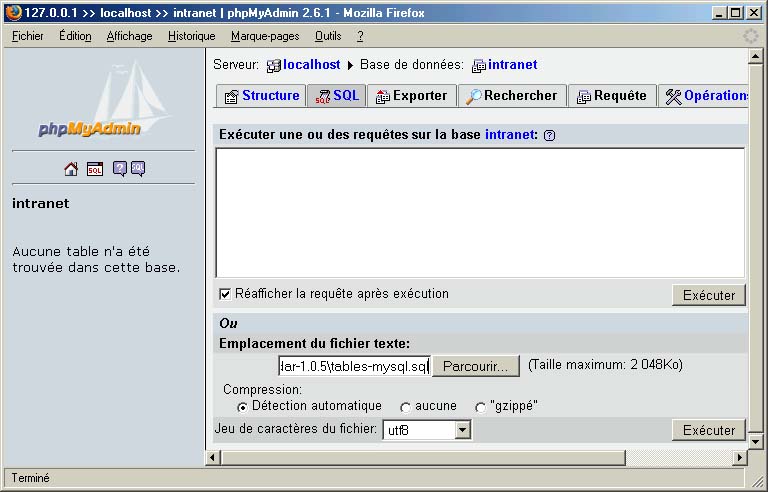This screenshot has height=492, width=768.
Task: Click the text Aucune table n'a été trouvée
Action: tap(96, 259)
